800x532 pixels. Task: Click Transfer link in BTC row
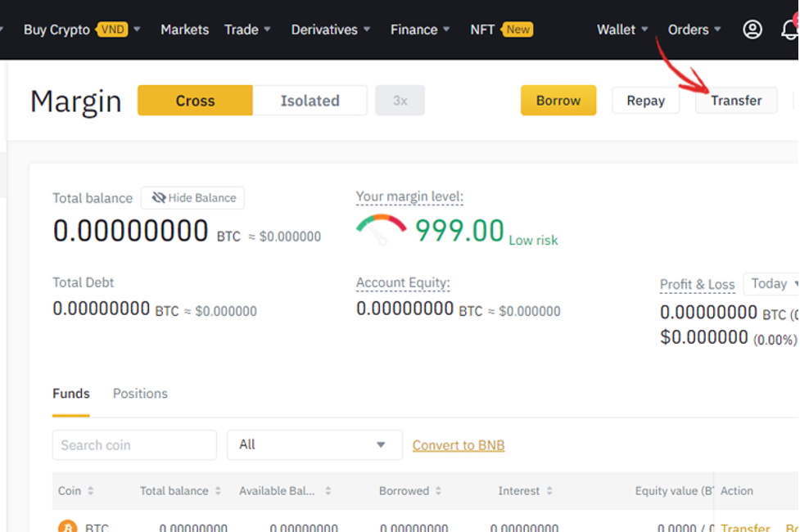745,527
